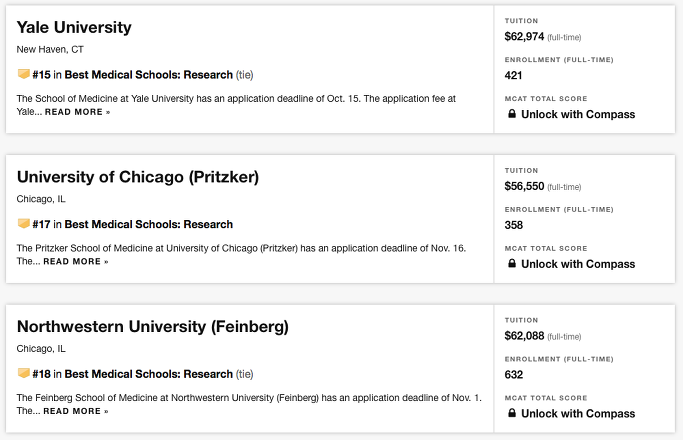Open the Northwestern University (Feinberg) heading
Viewport: 683px width, 440px height.
pos(152,327)
